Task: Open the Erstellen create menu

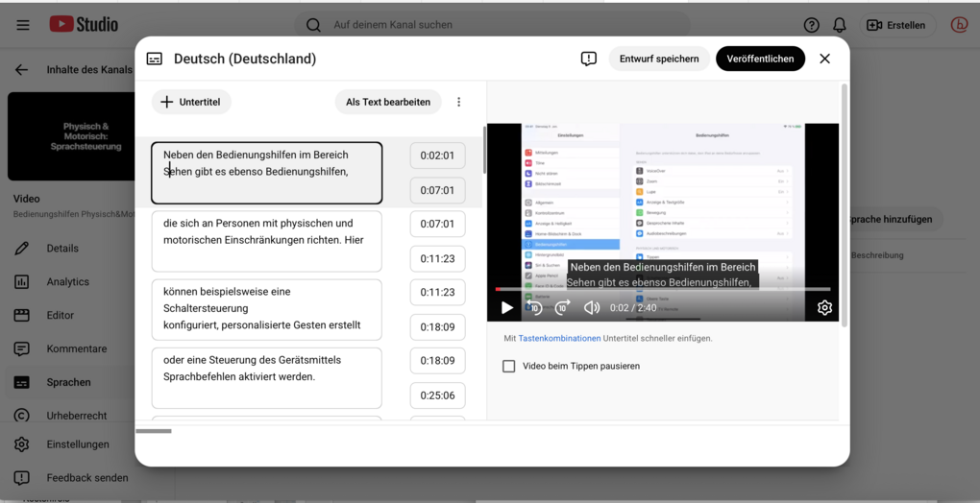Action: (x=895, y=25)
